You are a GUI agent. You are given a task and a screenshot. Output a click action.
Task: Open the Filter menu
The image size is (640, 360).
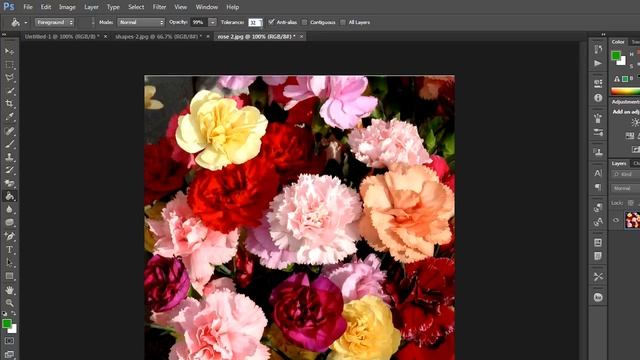pyautogui.click(x=159, y=7)
